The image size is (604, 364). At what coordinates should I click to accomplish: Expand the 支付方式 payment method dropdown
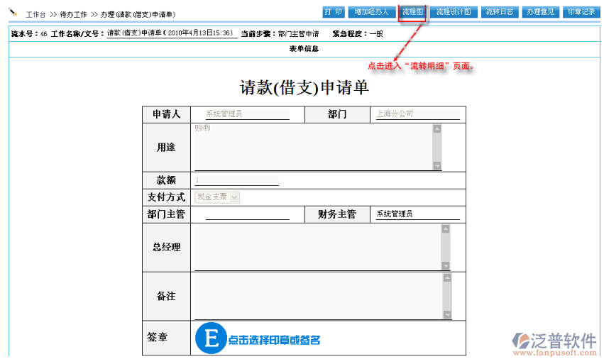234,197
